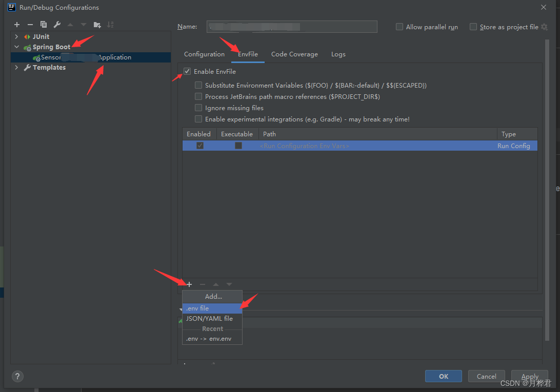This screenshot has height=392, width=560.
Task: Toggle Enabled checkbox for Run Config row
Action: click(x=200, y=146)
